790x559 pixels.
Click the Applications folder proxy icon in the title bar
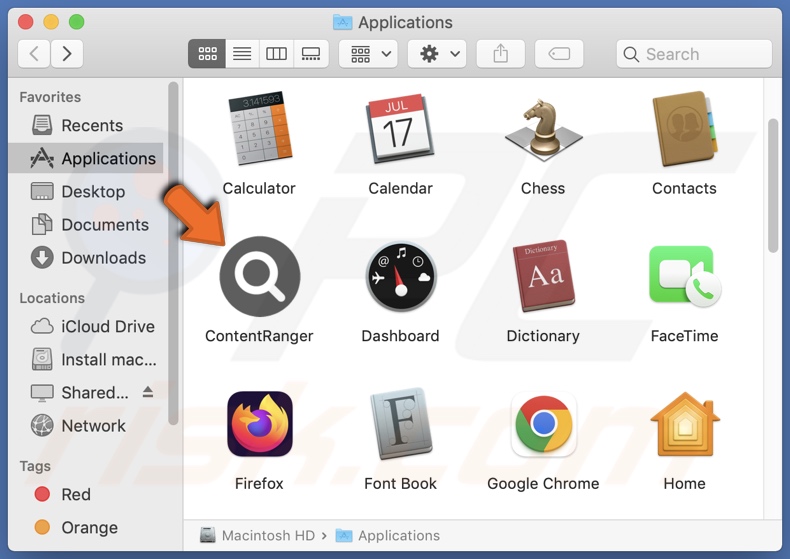tap(343, 22)
